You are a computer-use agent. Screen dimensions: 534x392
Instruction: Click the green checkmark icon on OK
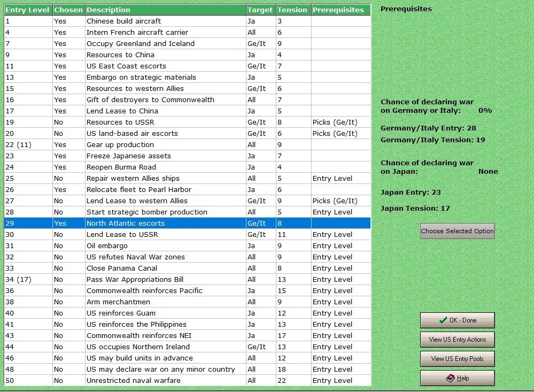(x=443, y=320)
